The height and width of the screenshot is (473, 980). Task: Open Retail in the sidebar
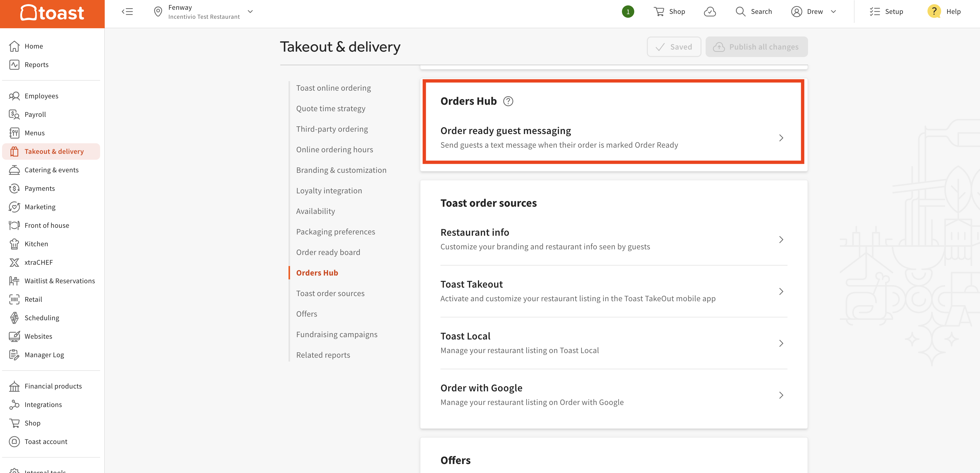tap(51, 299)
